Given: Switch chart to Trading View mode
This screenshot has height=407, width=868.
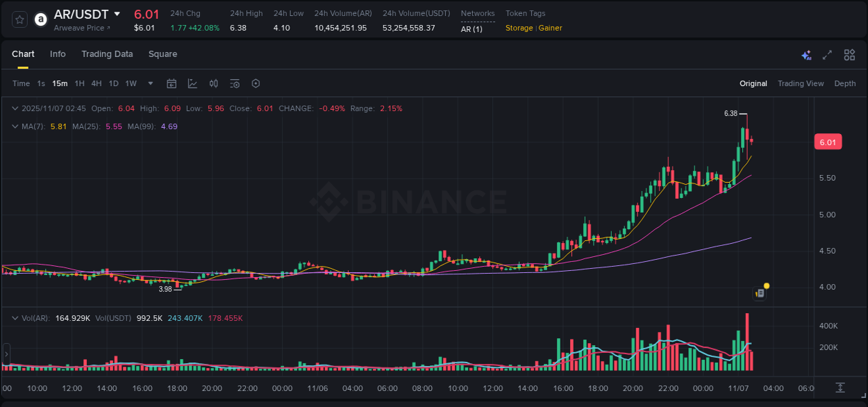Looking at the screenshot, I should pos(801,83).
